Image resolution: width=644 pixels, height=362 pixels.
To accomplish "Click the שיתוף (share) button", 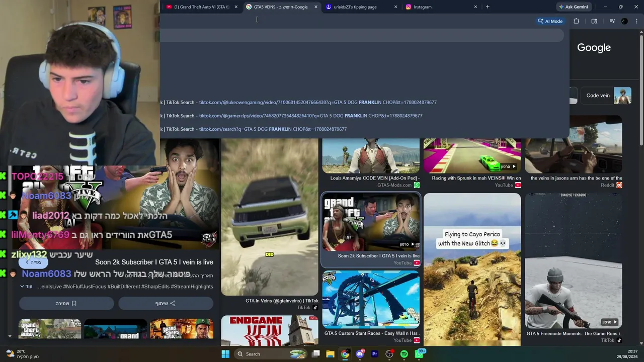I will [166, 303].
